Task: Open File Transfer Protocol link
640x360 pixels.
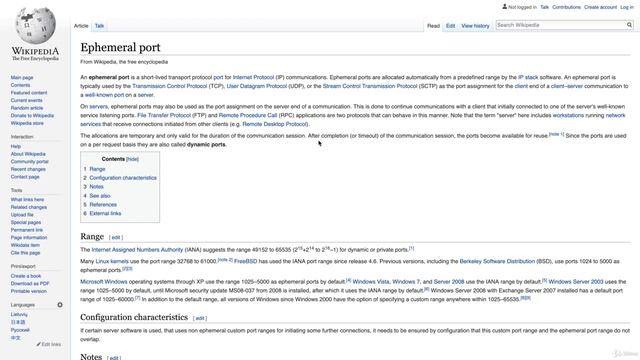Action: (164, 116)
